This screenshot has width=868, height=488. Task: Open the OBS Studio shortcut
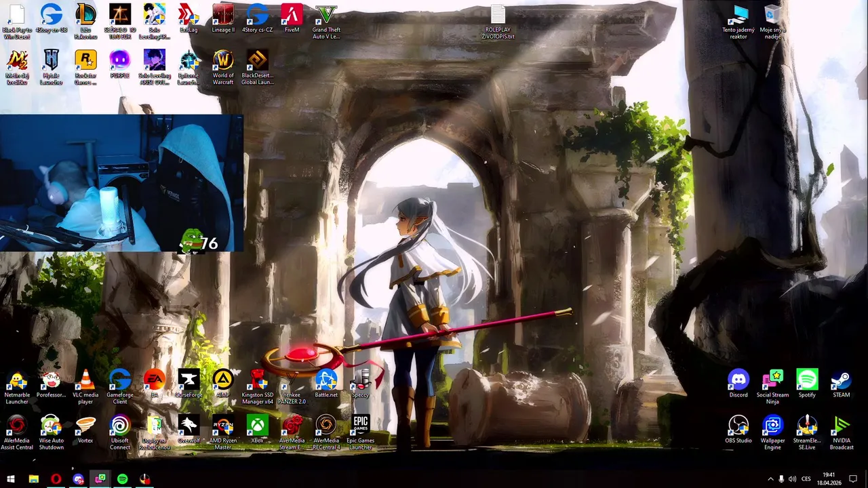tap(738, 430)
